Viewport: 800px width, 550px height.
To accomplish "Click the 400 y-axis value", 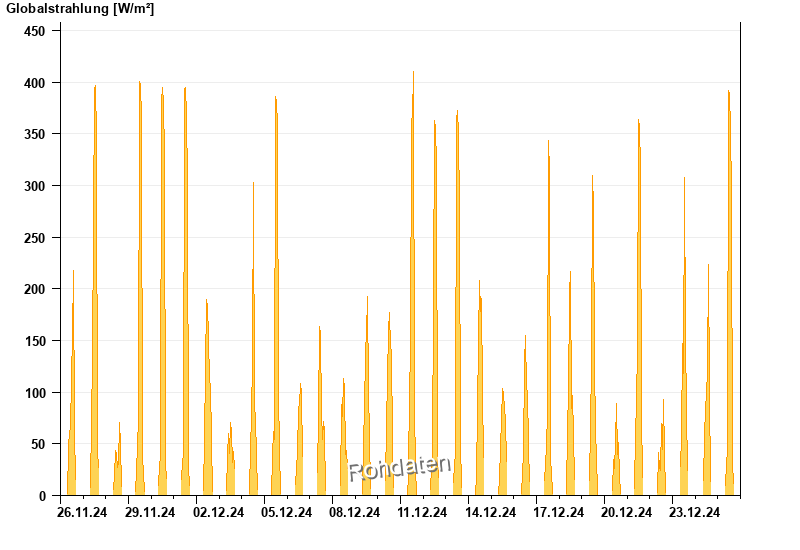I will pos(35,83).
